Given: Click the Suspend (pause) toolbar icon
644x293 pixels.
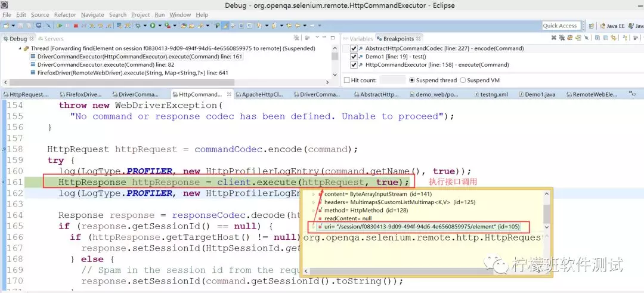Looking at the screenshot, I should pos(68,26).
